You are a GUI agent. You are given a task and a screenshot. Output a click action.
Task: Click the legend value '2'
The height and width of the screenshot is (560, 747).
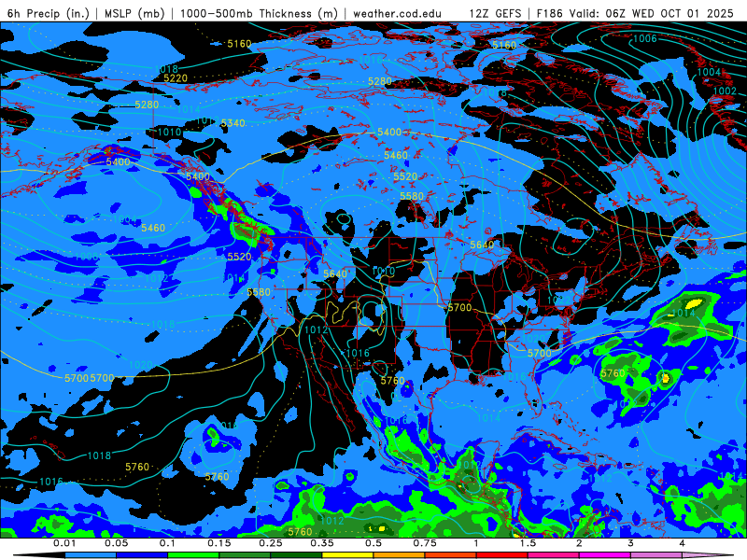[x=579, y=543]
